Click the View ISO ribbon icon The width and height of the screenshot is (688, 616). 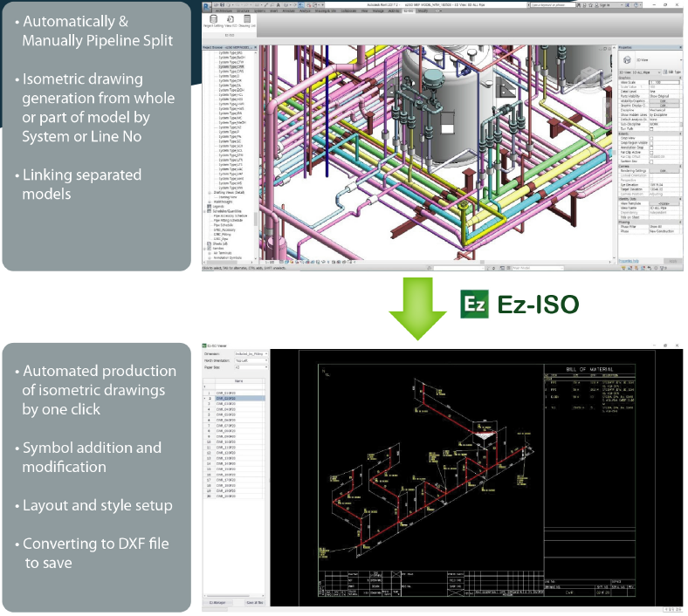(x=230, y=21)
